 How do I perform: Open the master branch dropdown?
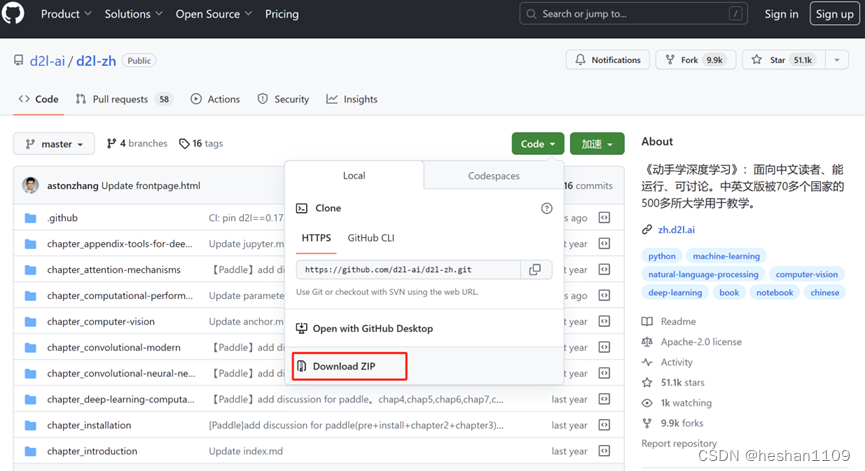pyautogui.click(x=54, y=144)
